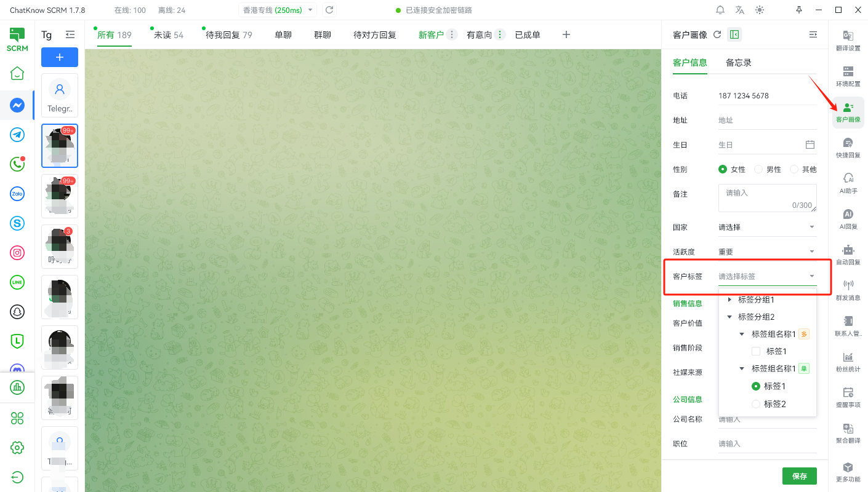Refresh the 客户画像 panel
Viewport: 868px width, 492px height.
pyautogui.click(x=717, y=35)
